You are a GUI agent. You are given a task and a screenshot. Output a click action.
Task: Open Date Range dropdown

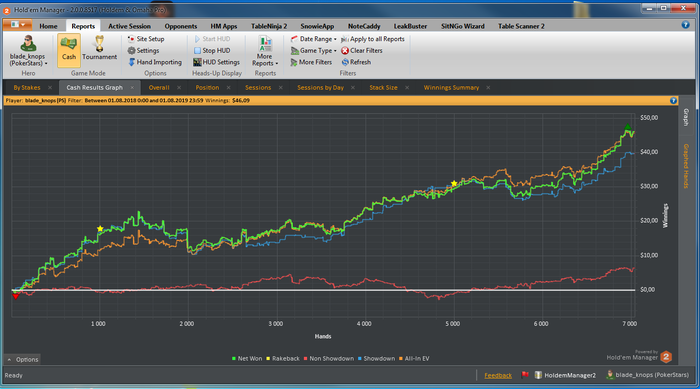point(314,39)
